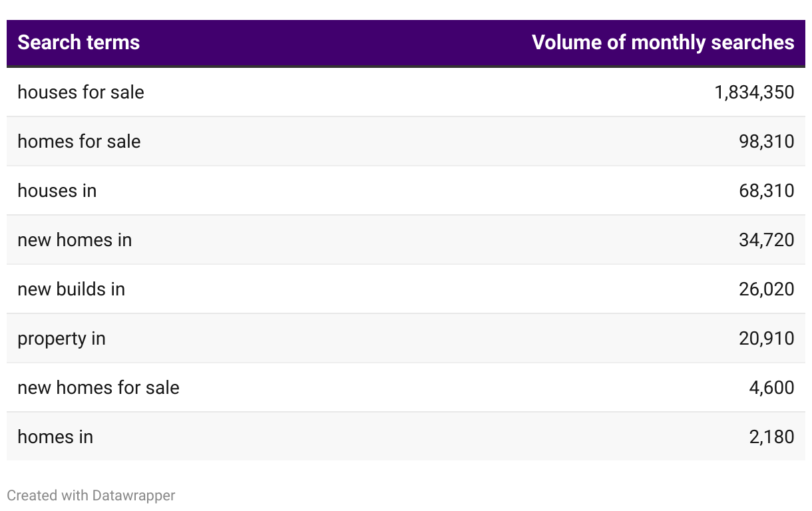Select the 'houses for sale' row label
The width and height of the screenshot is (812, 511).
click(x=81, y=92)
